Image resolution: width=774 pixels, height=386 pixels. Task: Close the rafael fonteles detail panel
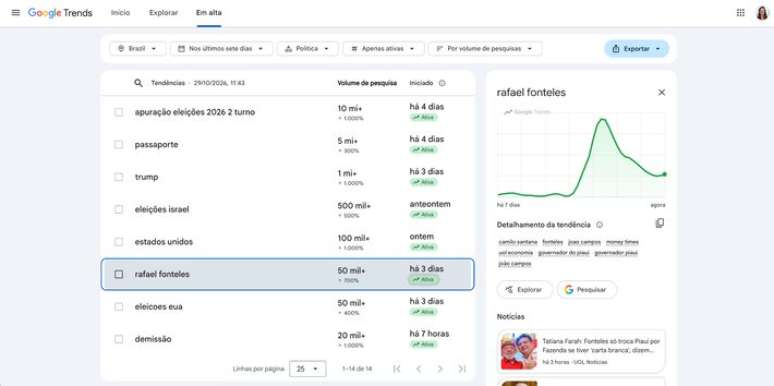click(661, 92)
